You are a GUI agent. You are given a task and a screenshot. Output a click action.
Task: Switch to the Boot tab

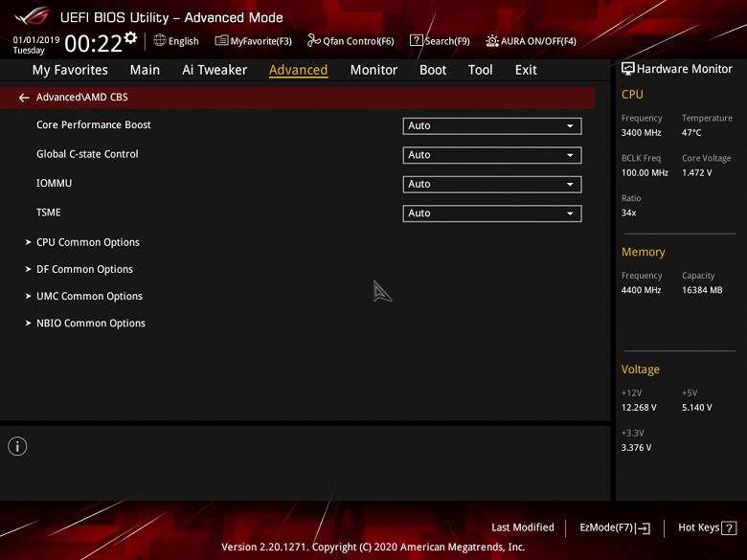(x=433, y=70)
